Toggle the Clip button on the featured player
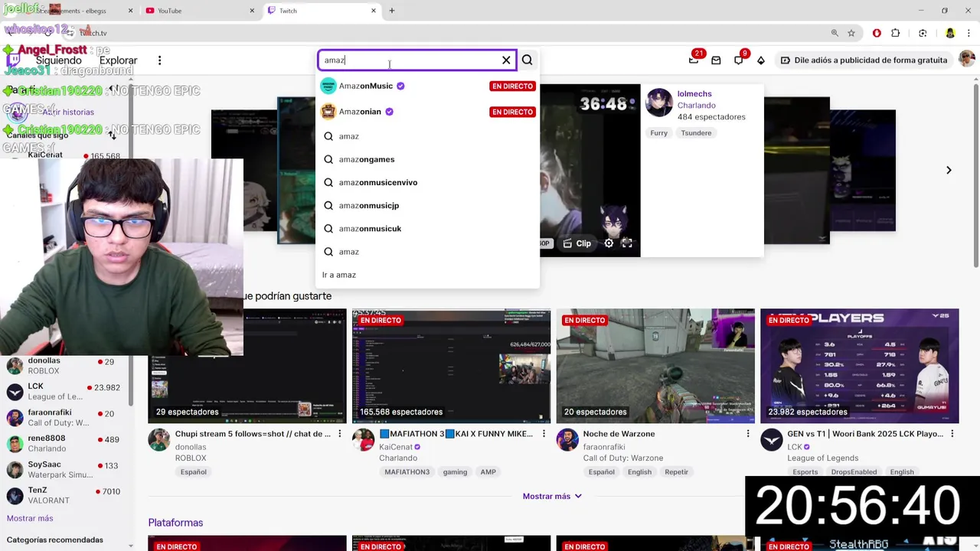The image size is (980, 551). [x=577, y=243]
